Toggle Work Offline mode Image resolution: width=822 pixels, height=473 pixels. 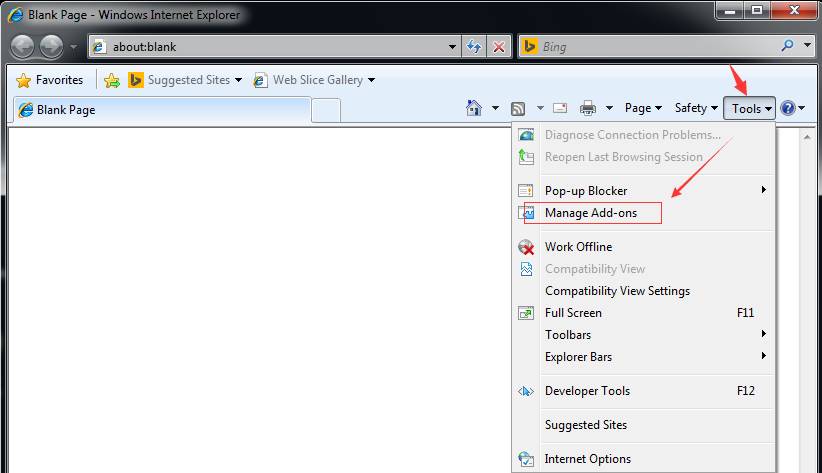pyautogui.click(x=644, y=246)
